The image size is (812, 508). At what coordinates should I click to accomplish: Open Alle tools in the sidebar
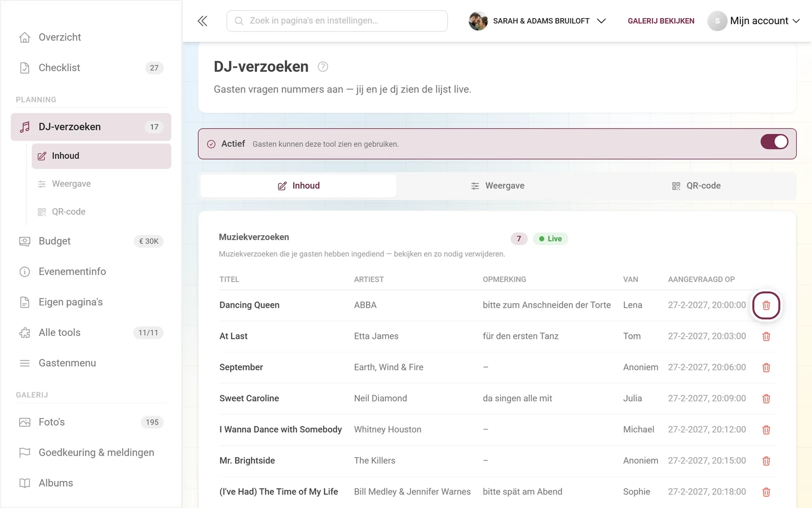[91, 332]
